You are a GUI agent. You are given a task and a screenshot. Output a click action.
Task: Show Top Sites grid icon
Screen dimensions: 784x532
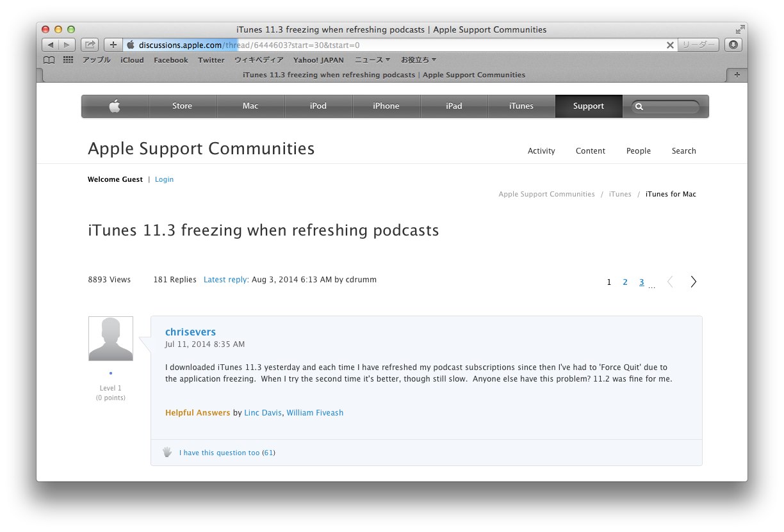[x=68, y=60]
